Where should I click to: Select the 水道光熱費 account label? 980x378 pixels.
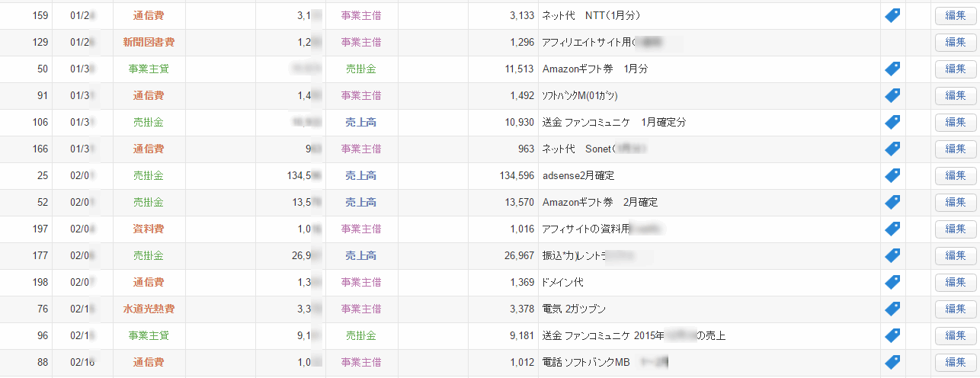pos(149,309)
